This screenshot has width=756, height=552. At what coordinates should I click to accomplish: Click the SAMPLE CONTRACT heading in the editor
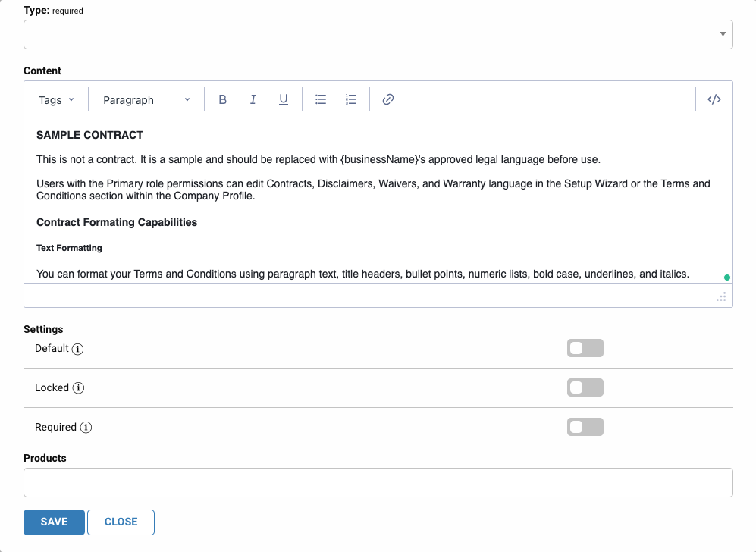pyautogui.click(x=89, y=135)
